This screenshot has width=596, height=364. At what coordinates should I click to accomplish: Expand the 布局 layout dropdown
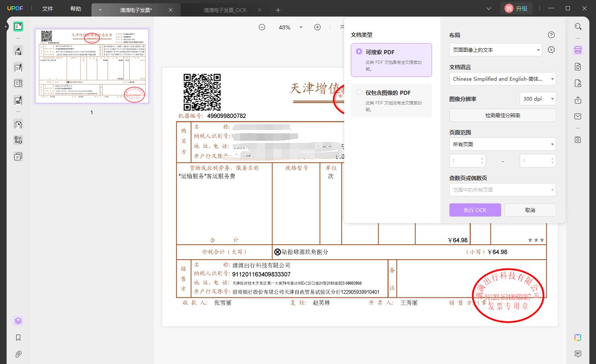coord(495,50)
